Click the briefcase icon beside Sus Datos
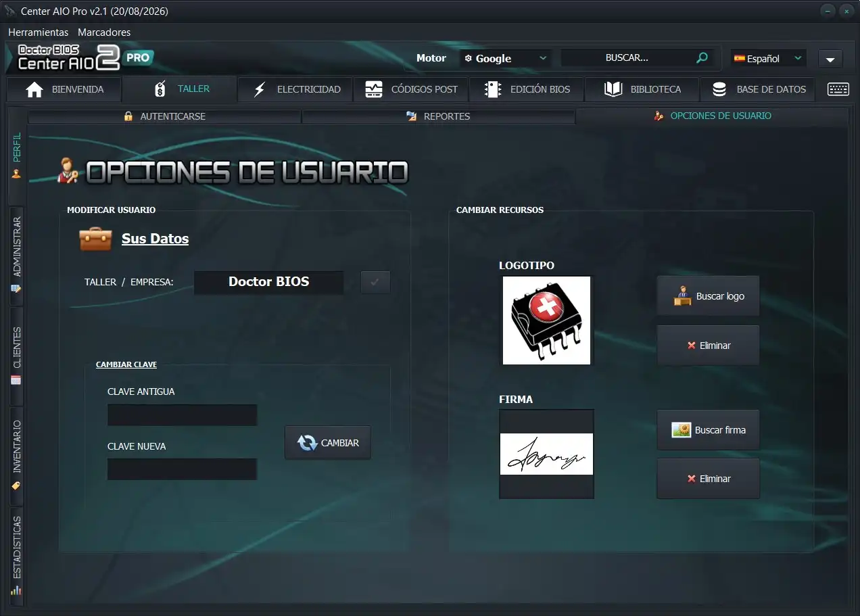860x616 pixels. (x=95, y=239)
